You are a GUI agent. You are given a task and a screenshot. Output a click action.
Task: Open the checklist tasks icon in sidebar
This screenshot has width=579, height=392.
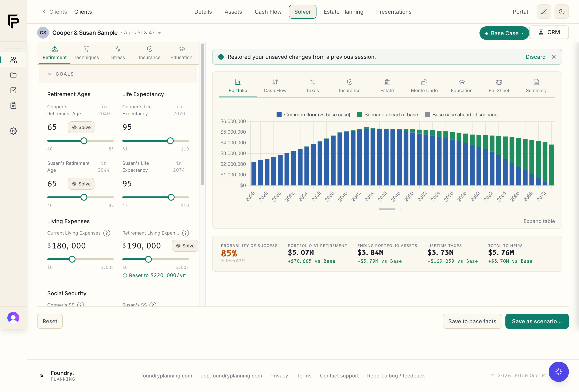pyautogui.click(x=13, y=90)
